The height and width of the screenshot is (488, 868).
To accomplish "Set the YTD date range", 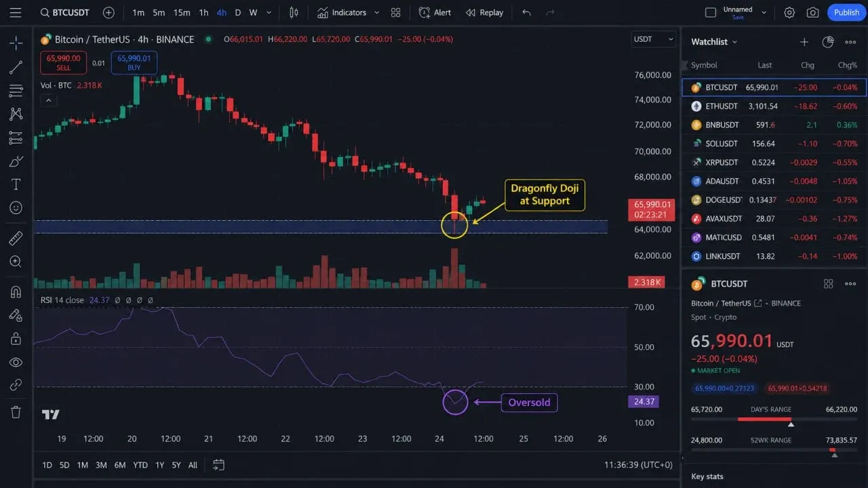I will point(140,465).
